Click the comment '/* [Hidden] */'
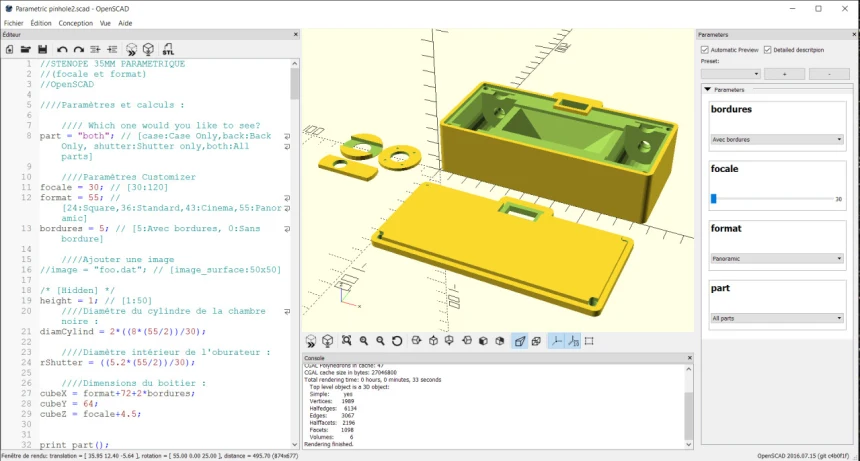 point(77,291)
